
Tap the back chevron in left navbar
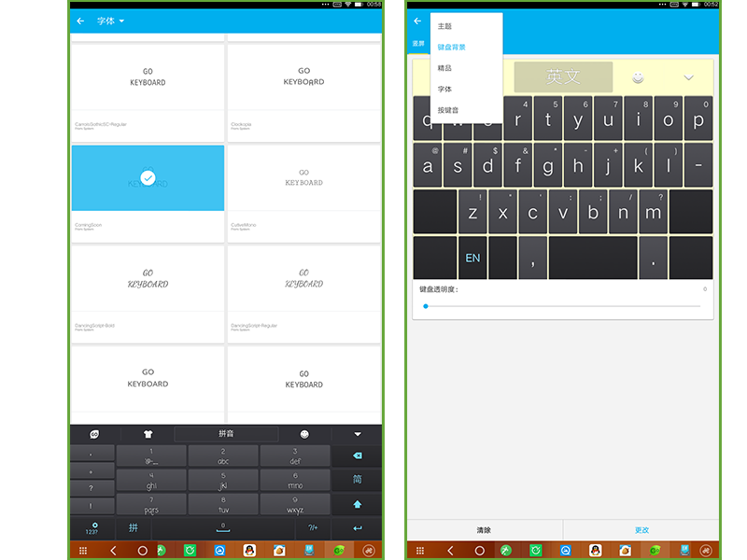[x=113, y=551]
